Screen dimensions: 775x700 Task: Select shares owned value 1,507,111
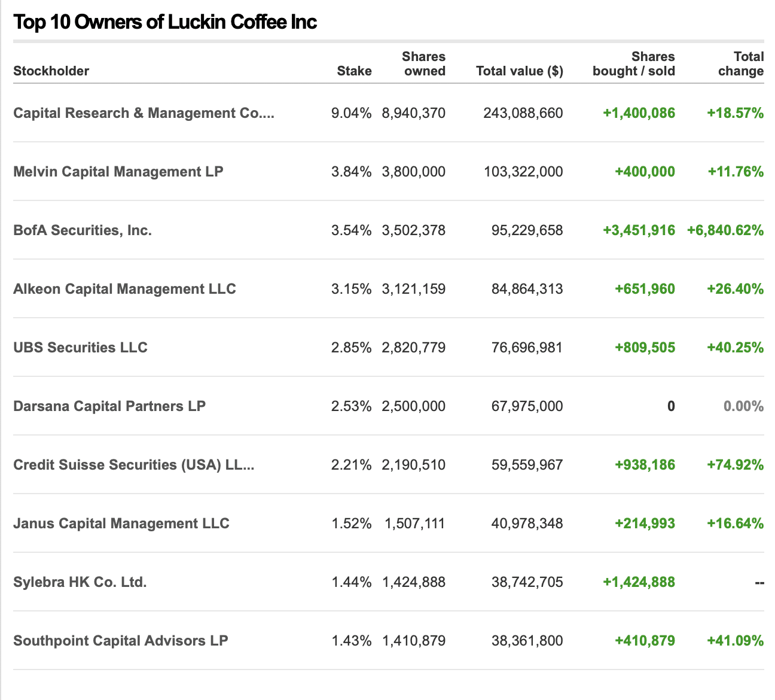tap(415, 524)
